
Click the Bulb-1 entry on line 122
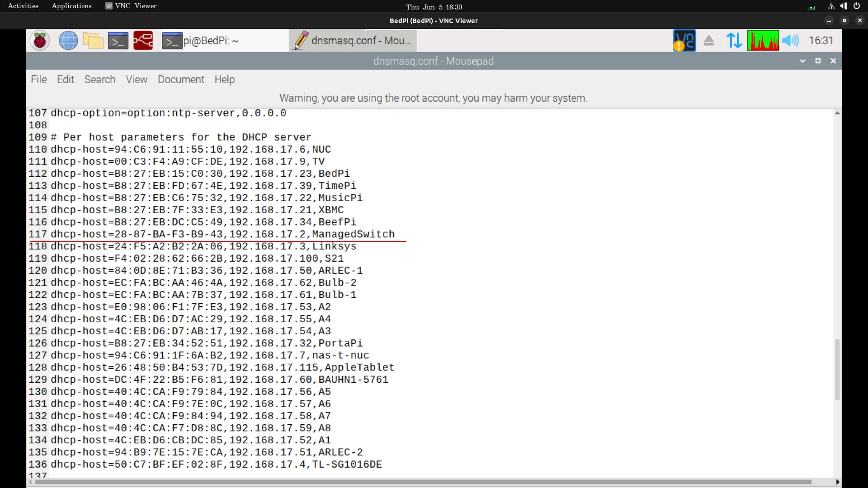pyautogui.click(x=203, y=295)
